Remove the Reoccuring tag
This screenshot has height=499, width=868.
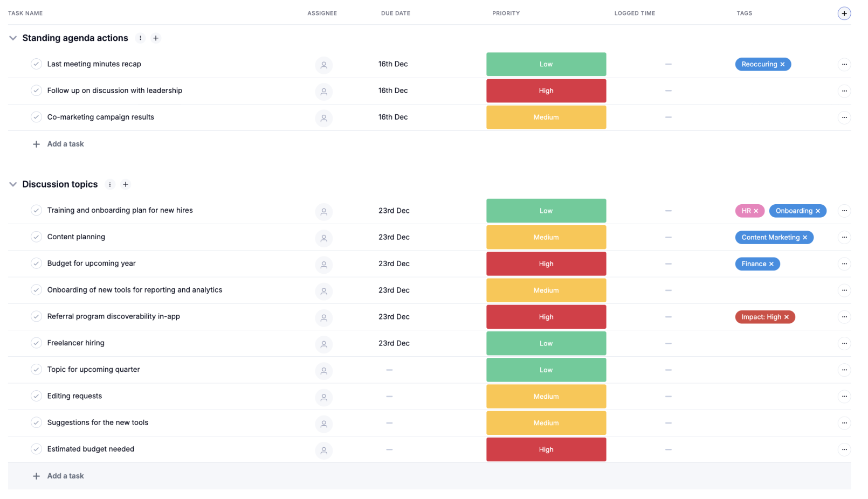coord(782,65)
